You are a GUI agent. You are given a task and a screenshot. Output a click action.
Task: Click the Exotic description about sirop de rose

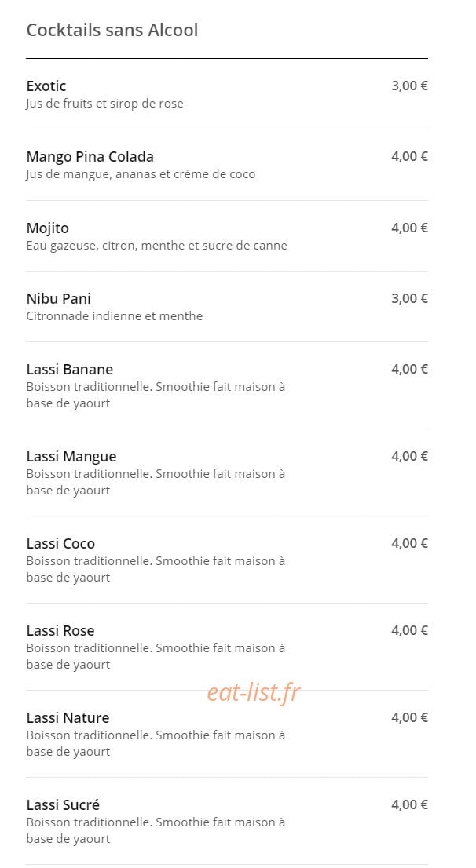click(x=104, y=104)
